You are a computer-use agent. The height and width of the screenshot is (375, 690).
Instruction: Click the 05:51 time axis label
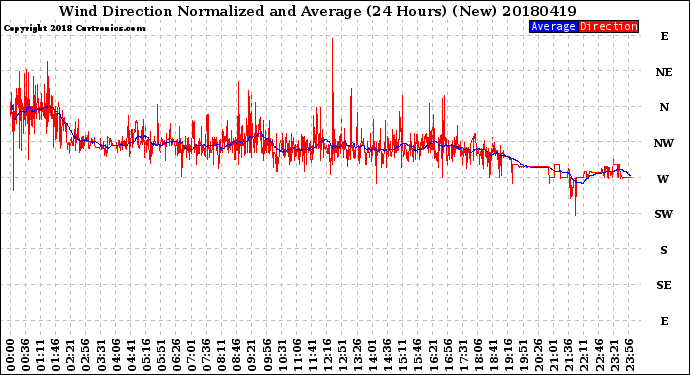pyautogui.click(x=161, y=355)
